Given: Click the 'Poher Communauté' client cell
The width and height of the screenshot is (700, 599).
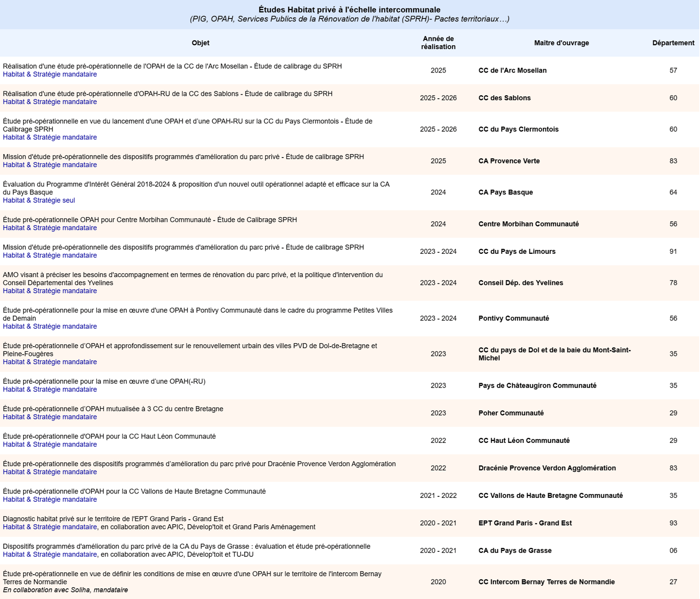Looking at the screenshot, I should 511,413.
